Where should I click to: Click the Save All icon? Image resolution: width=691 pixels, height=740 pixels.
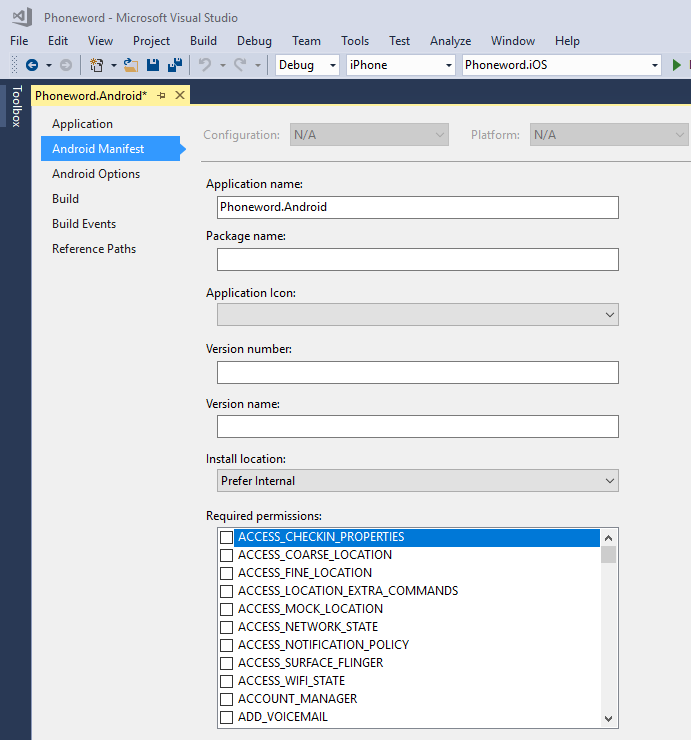coord(175,65)
